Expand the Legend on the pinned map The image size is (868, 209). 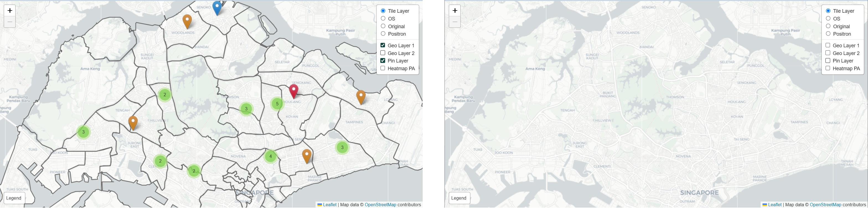(14, 198)
